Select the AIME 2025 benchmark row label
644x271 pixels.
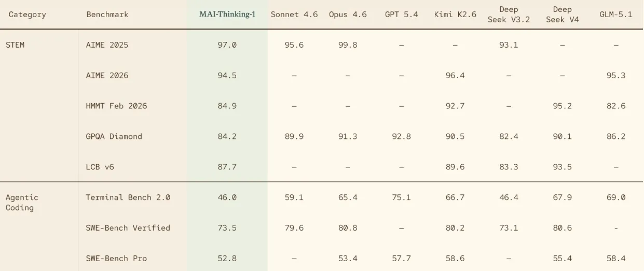click(x=107, y=45)
